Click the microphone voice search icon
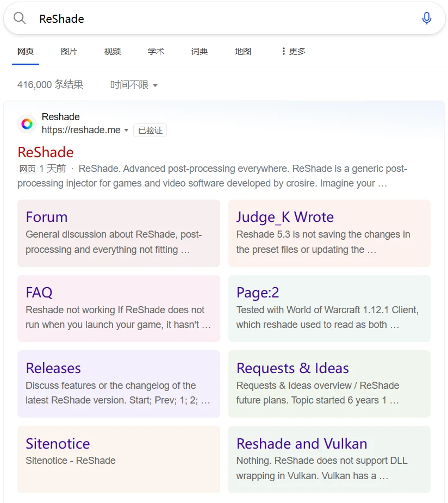This screenshot has height=503, width=448. [427, 18]
